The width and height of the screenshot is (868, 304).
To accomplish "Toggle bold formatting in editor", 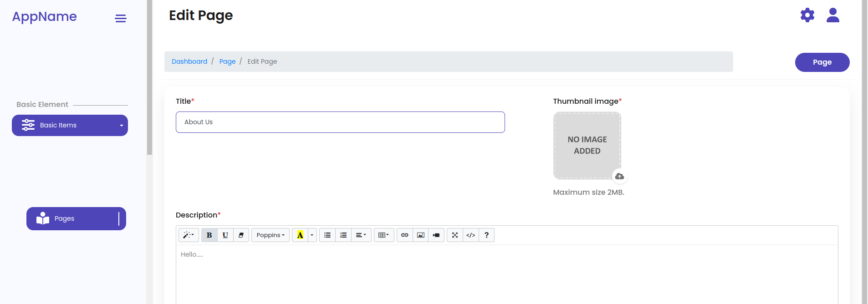I will [x=209, y=235].
